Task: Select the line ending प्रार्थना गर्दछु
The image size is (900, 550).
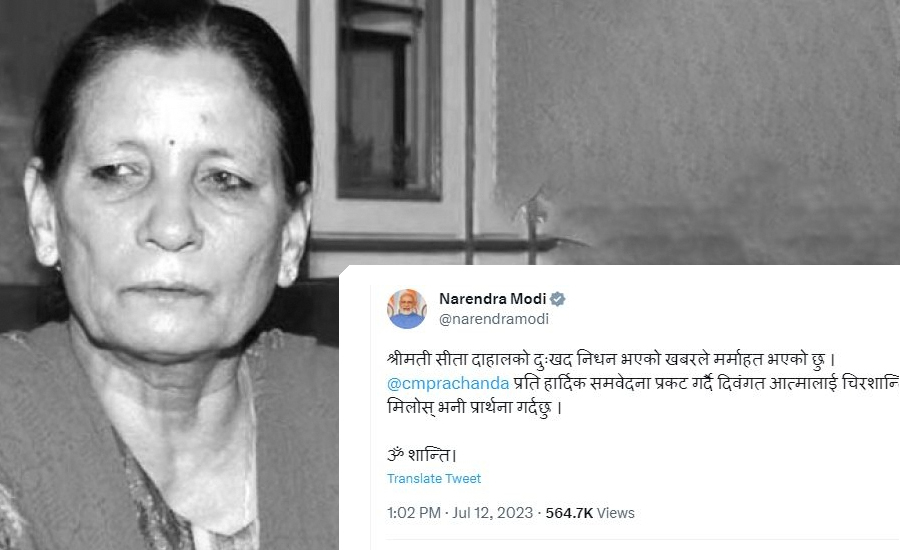Action: [474, 408]
